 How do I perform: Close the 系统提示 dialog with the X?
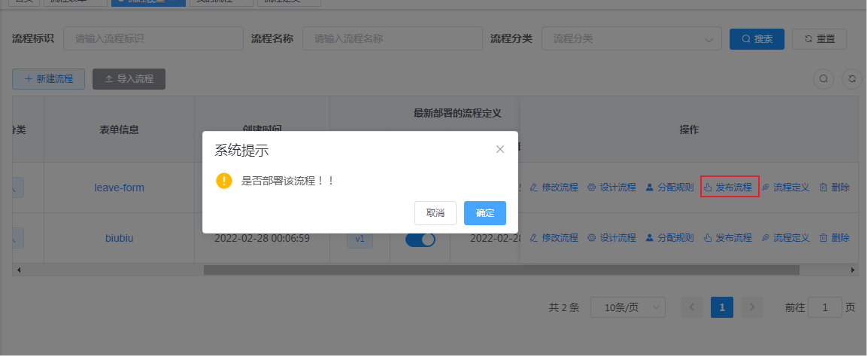click(500, 149)
